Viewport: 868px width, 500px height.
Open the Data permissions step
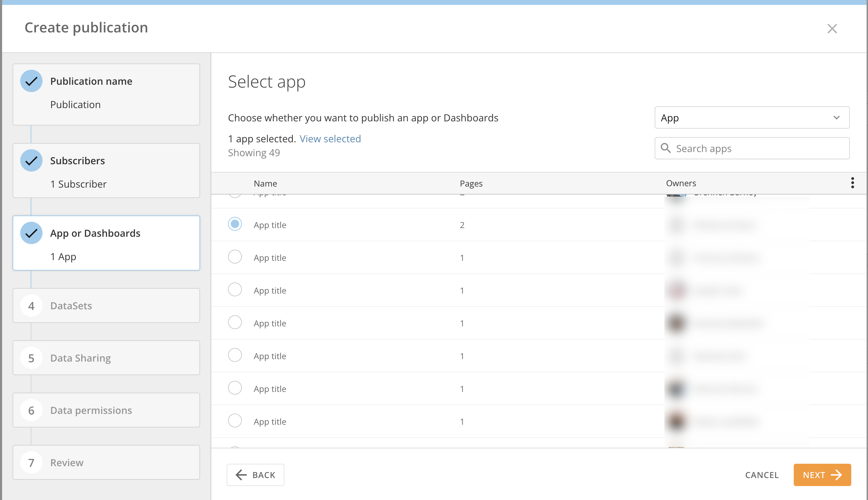coord(106,410)
